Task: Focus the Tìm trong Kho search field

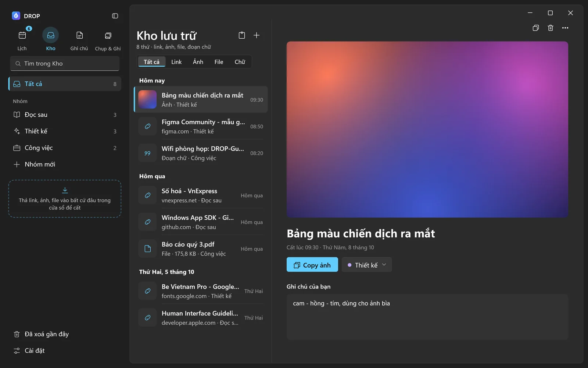Action: 65,64
